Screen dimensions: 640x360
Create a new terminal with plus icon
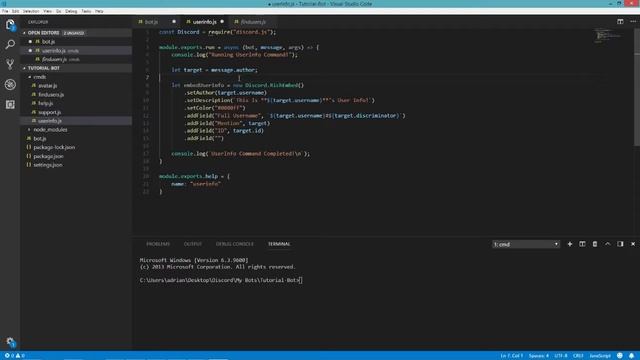pos(570,244)
